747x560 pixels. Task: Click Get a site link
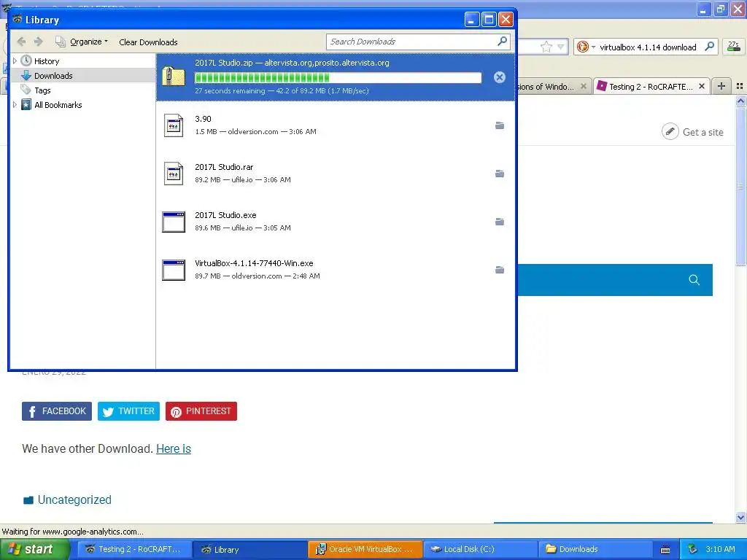[703, 132]
